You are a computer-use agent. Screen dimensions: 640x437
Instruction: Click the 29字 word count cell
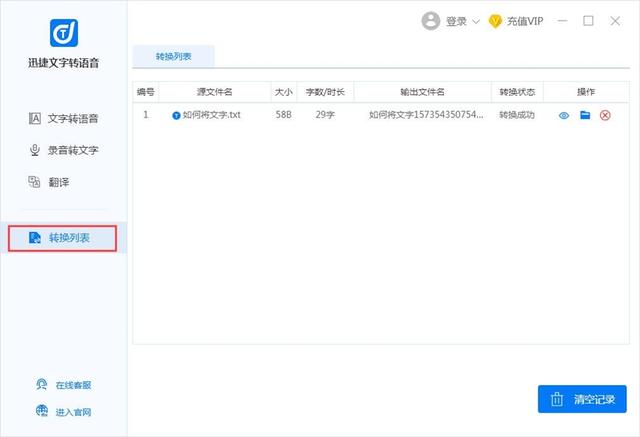325,115
